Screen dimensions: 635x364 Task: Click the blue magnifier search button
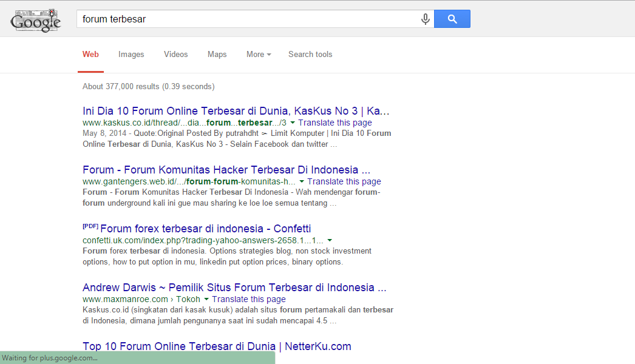click(x=452, y=19)
